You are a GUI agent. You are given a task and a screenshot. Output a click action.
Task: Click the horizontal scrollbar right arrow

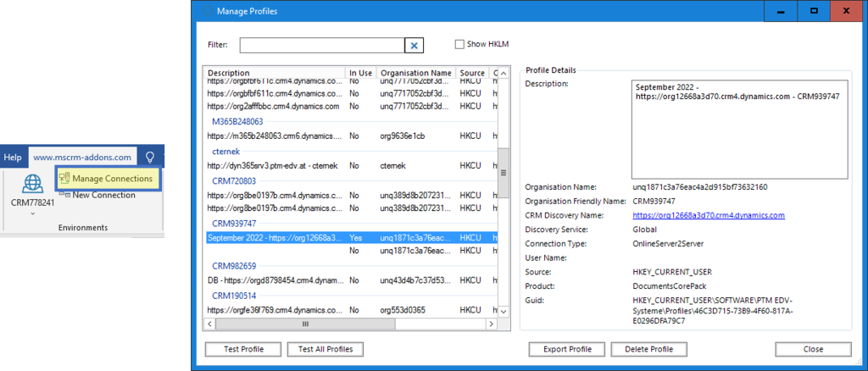tap(493, 324)
